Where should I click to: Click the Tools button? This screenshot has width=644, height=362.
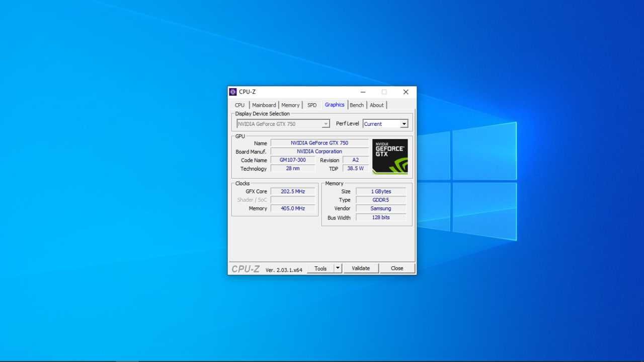click(320, 268)
